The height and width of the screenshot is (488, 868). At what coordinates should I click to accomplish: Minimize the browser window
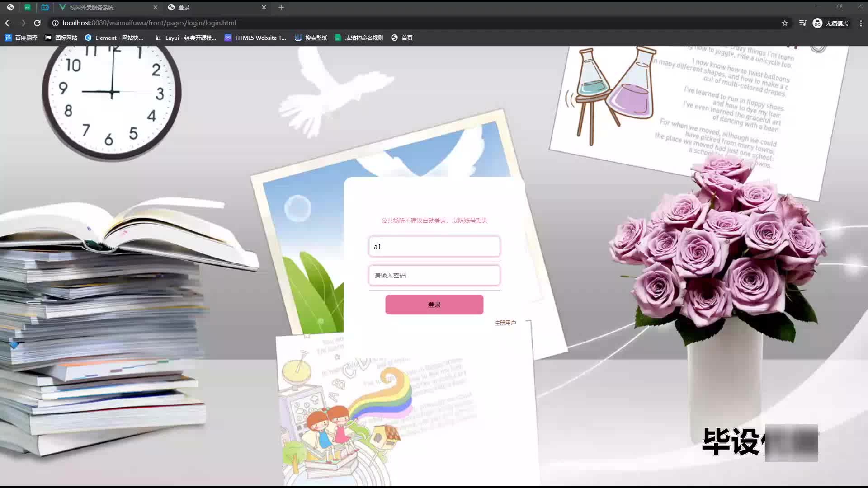[818, 6]
